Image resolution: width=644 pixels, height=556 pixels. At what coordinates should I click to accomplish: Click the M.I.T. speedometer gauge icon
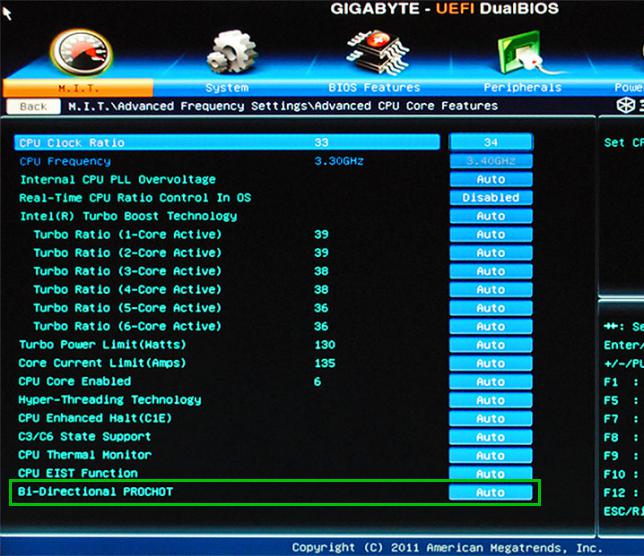(81, 52)
